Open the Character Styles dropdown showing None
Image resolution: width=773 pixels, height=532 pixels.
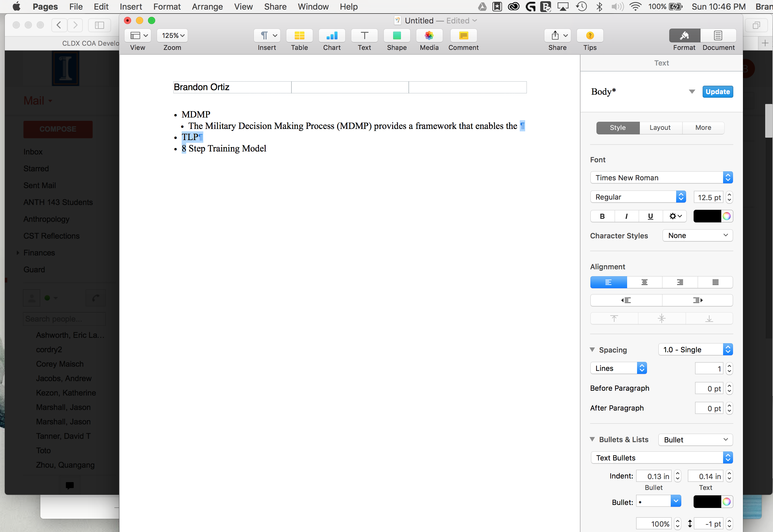coord(697,235)
